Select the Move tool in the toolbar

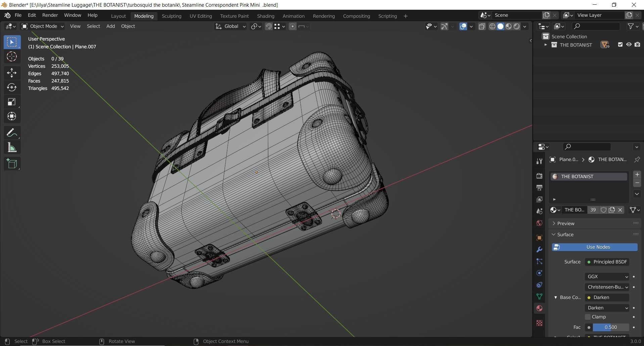(x=12, y=72)
